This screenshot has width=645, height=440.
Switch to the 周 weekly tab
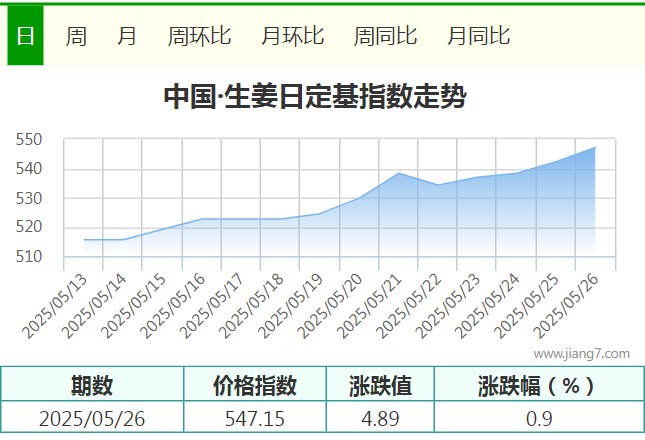coord(76,36)
